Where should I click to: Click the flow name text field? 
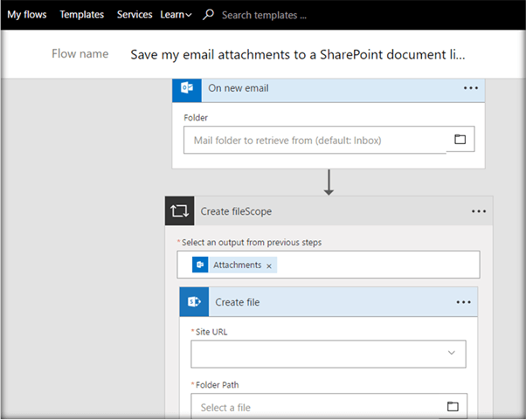(x=297, y=54)
